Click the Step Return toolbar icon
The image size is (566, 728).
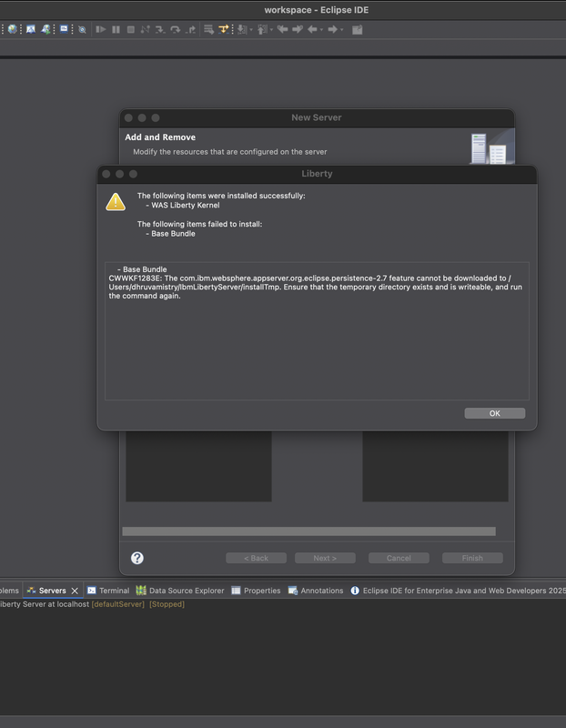[190, 30]
